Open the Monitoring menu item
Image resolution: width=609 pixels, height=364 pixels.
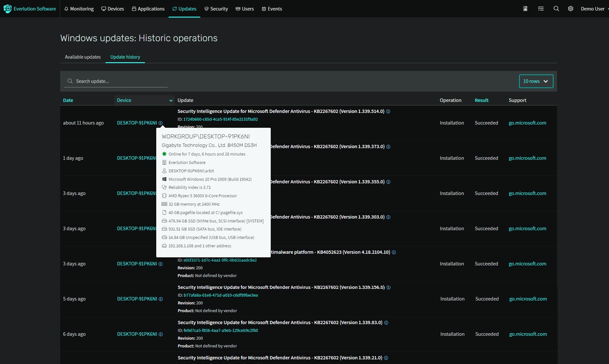point(79,9)
